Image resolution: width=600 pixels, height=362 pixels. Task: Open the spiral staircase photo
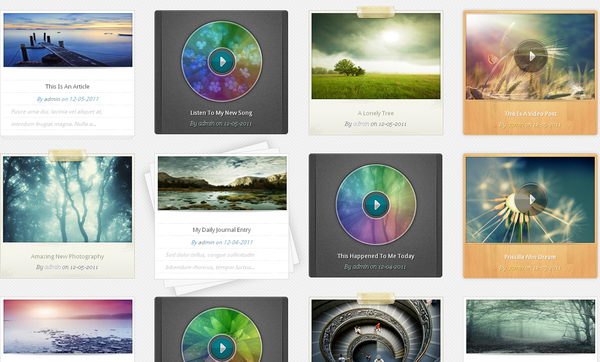(x=376, y=331)
